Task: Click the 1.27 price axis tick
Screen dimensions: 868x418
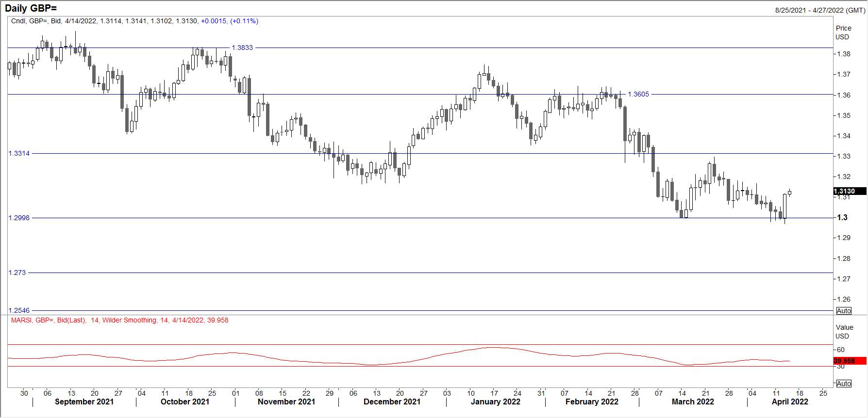Action: click(x=844, y=279)
